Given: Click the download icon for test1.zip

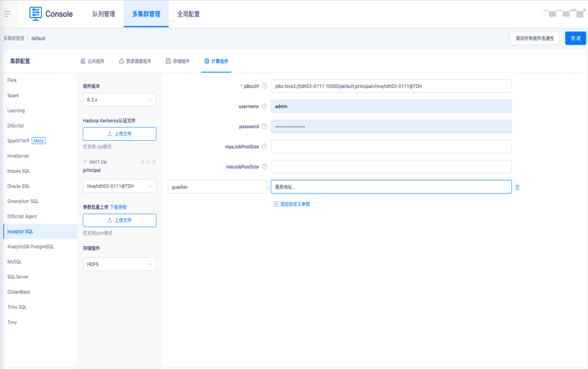Looking at the screenshot, I should coord(148,162).
